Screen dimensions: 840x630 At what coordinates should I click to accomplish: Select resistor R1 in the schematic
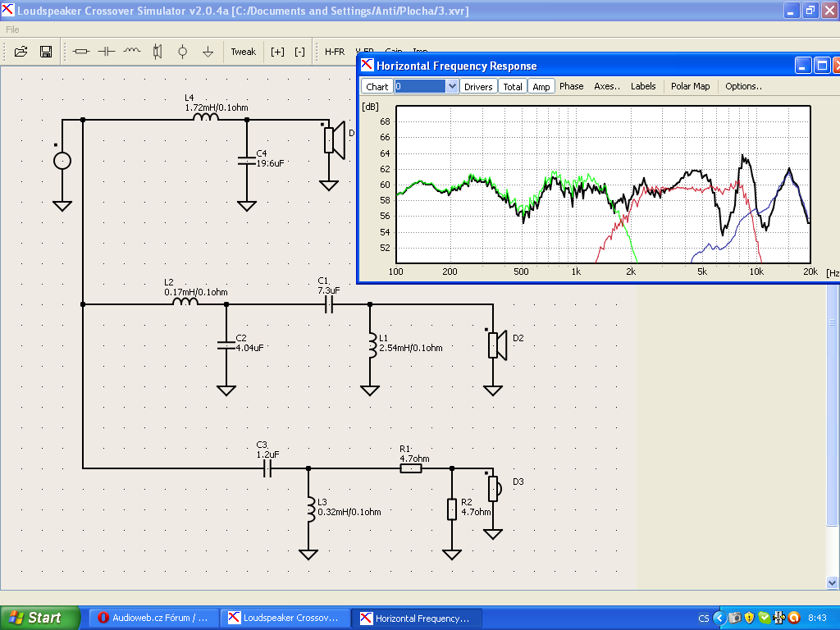[x=411, y=468]
